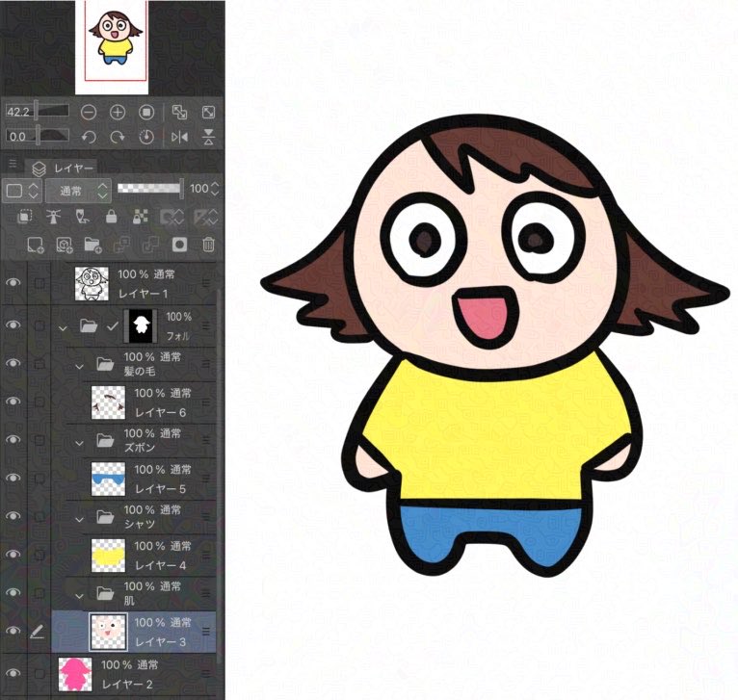Screen dimensions: 738x700
Task: Click the layer opacity checkered slider
Action: coord(149,188)
